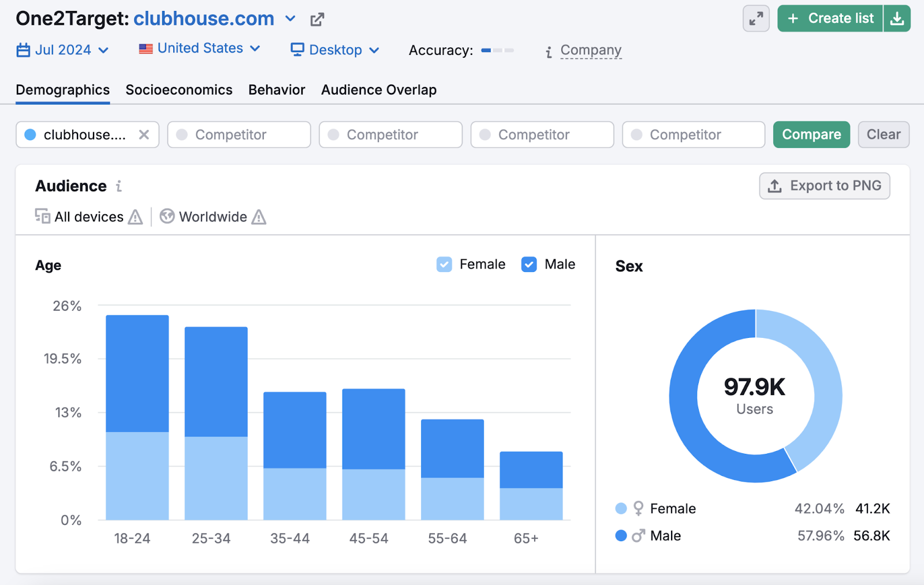Click the All devices label text
The image size is (924, 585).
pos(89,217)
